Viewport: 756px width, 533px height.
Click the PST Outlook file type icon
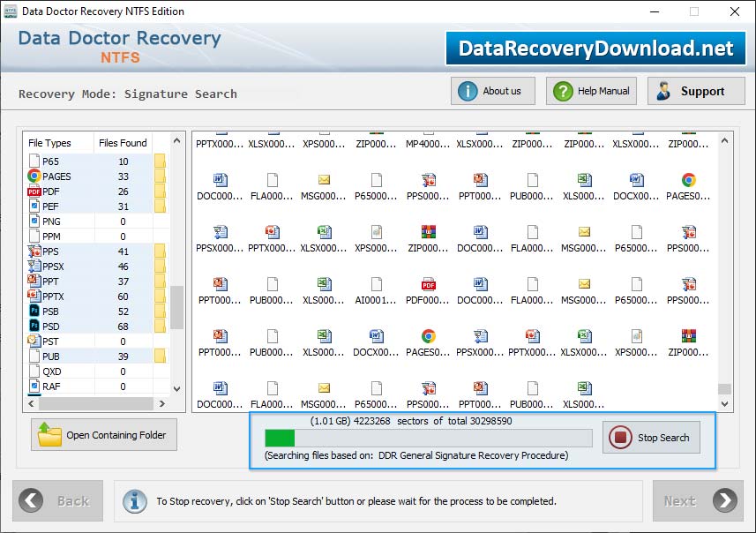coord(34,341)
